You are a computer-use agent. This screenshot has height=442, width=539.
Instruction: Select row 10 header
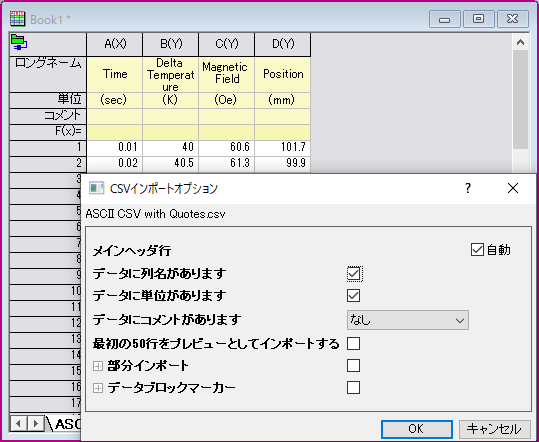click(46, 292)
